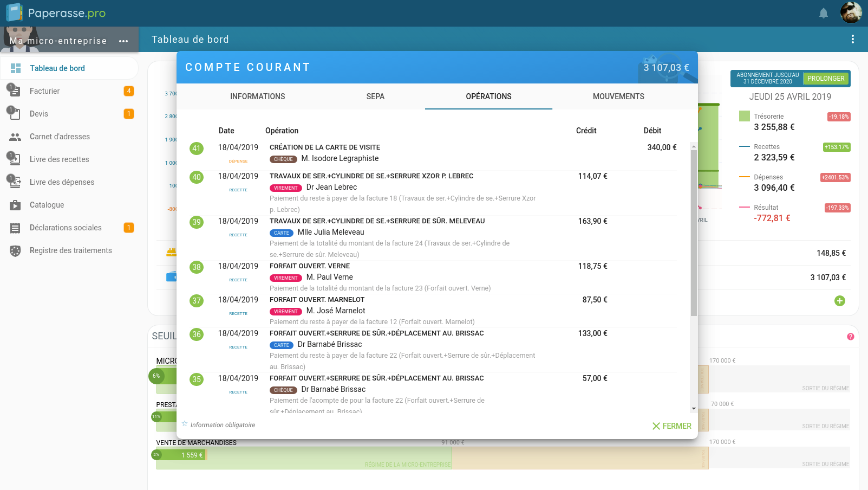Click the PROLONGER subscription button
This screenshot has width=868, height=490.
(x=825, y=78)
